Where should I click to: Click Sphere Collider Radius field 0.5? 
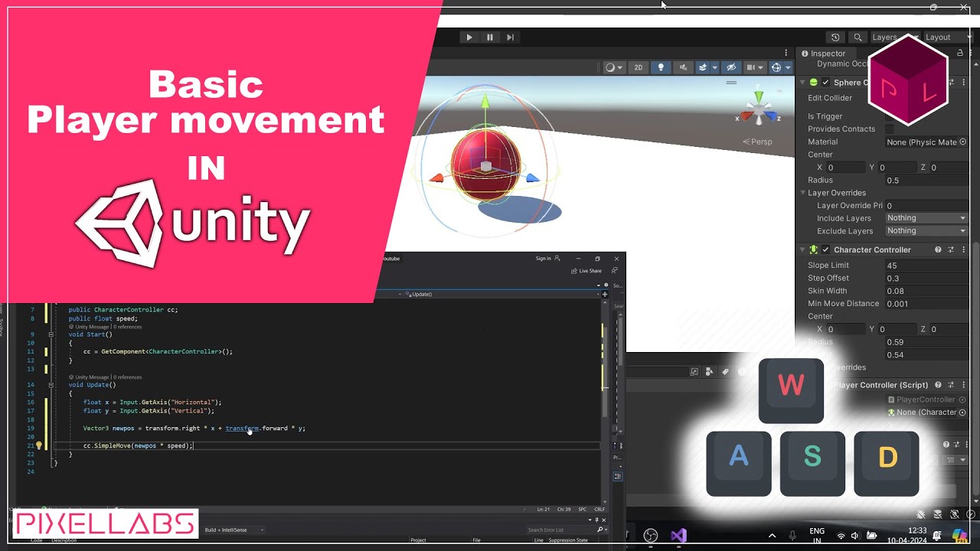(926, 180)
